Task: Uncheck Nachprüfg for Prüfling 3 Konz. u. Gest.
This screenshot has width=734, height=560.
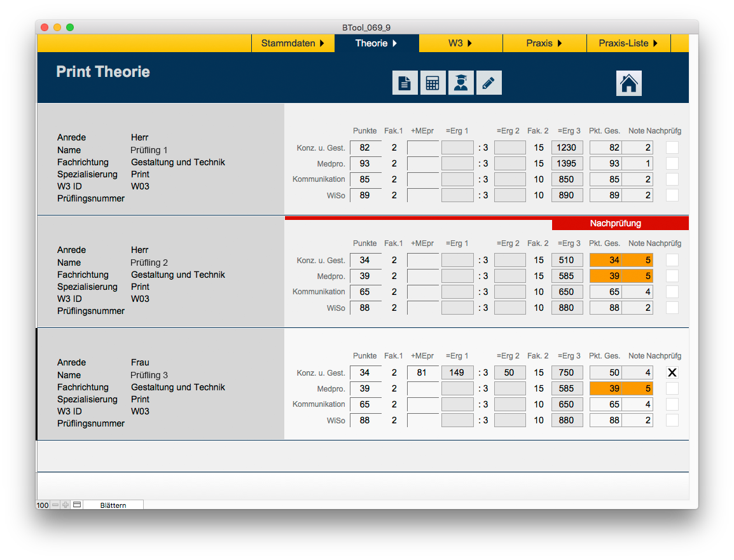Action: pyautogui.click(x=672, y=373)
